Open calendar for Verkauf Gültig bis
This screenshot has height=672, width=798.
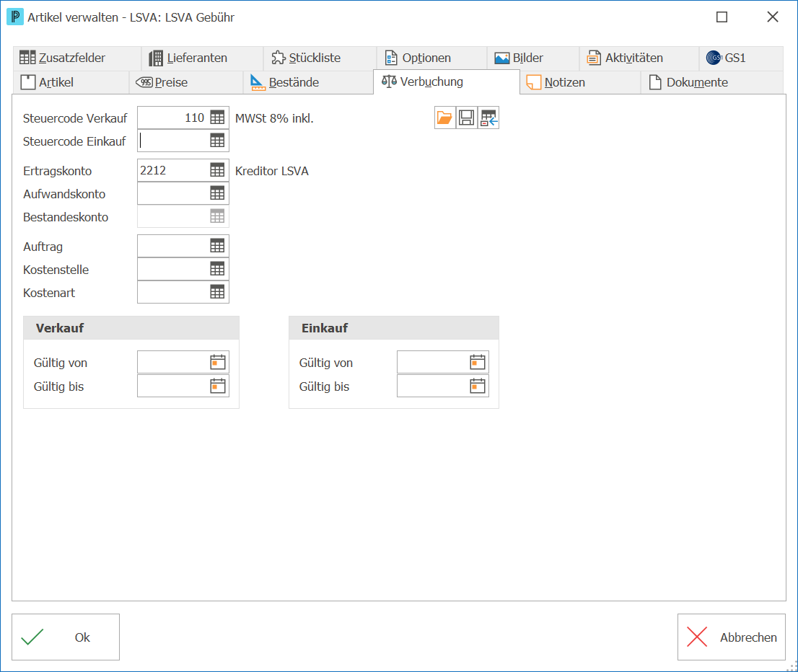(x=218, y=386)
